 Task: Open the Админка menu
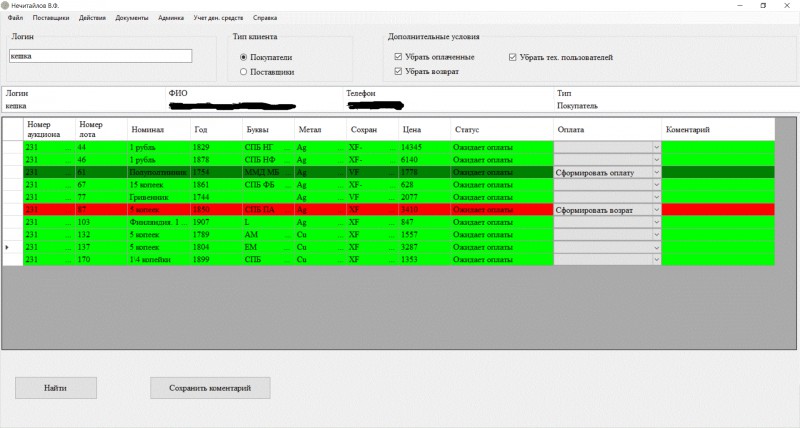pos(171,18)
